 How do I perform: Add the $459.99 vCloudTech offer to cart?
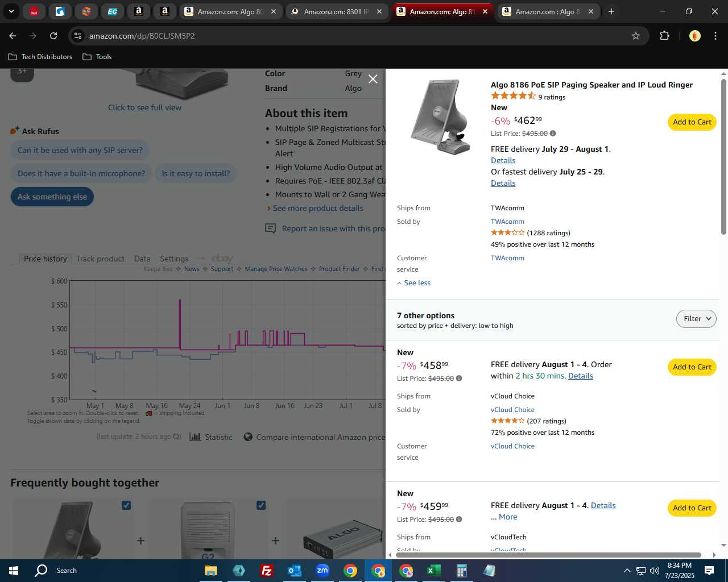(692, 508)
